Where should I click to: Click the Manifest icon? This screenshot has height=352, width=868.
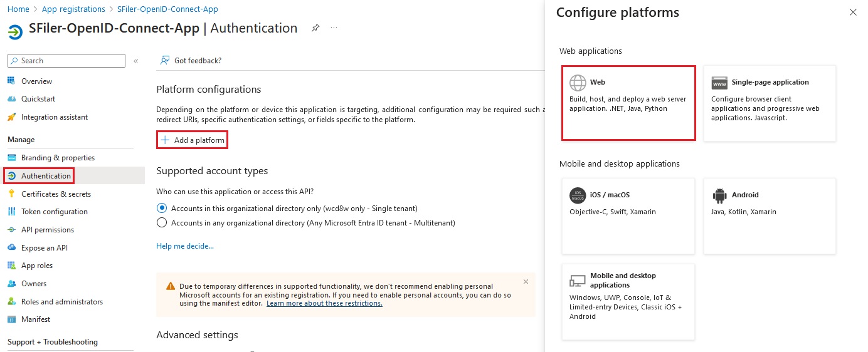click(11, 319)
